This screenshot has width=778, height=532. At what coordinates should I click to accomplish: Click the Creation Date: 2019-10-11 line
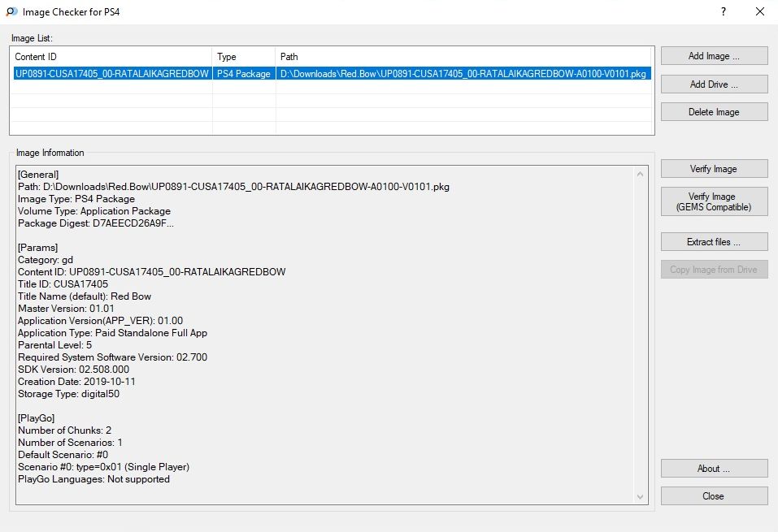76,382
